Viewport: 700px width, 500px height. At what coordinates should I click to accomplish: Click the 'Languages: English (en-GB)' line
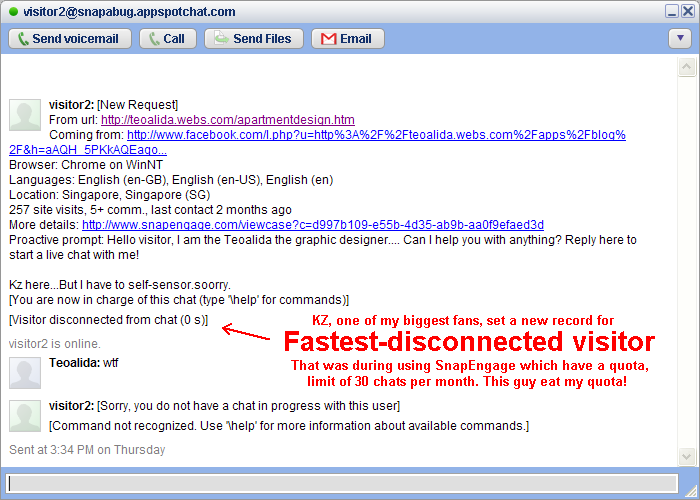(171, 180)
